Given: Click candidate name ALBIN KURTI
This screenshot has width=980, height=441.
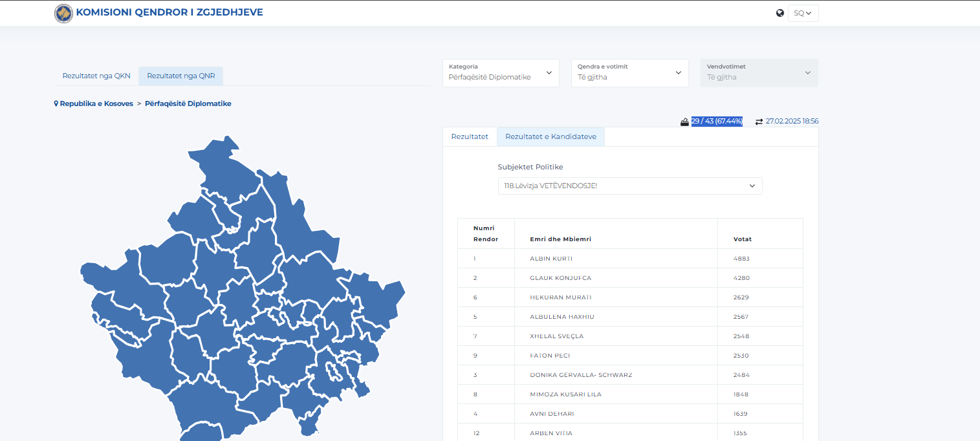Looking at the screenshot, I should coord(551,259).
